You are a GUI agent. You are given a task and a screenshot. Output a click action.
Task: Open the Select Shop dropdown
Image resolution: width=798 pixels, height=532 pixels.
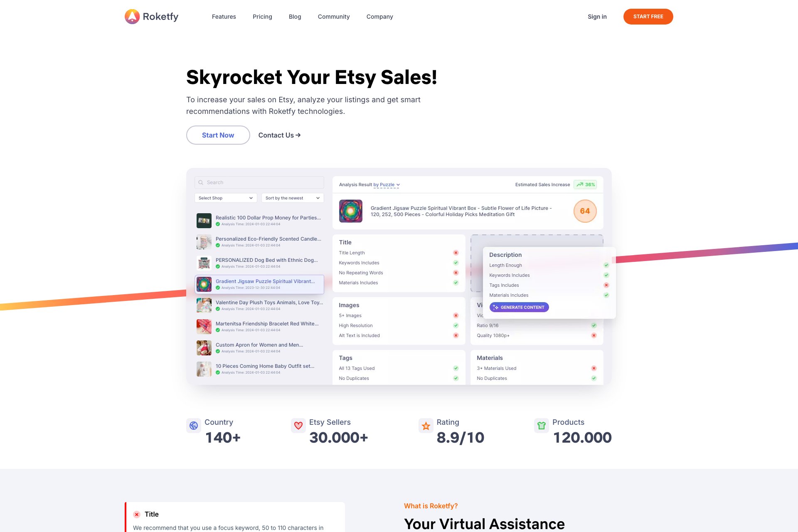226,198
